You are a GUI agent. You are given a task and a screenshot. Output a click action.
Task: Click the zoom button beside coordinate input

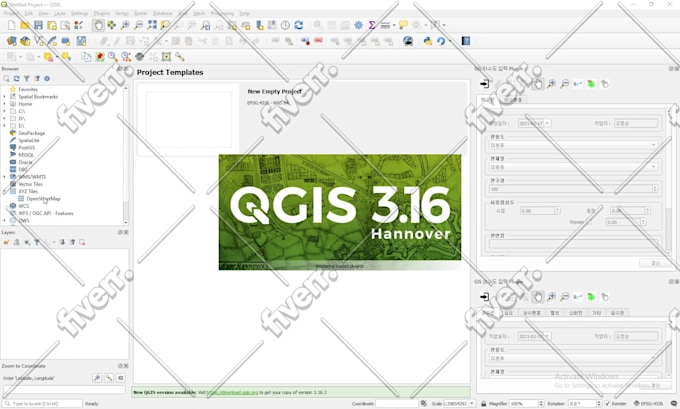click(x=97, y=378)
